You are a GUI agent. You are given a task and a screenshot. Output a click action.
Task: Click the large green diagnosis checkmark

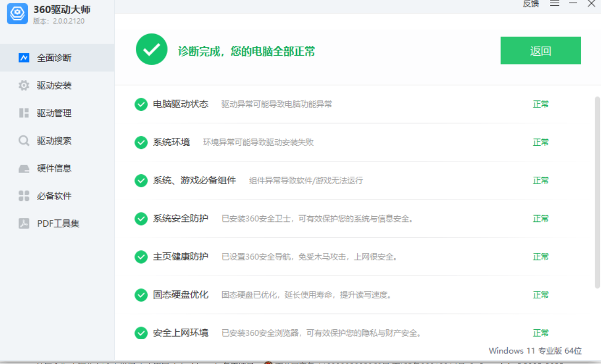151,50
